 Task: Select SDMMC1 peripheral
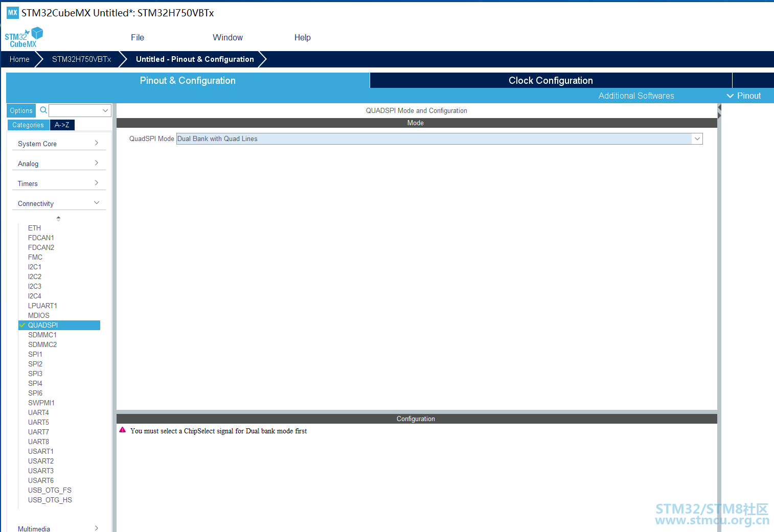coord(42,335)
